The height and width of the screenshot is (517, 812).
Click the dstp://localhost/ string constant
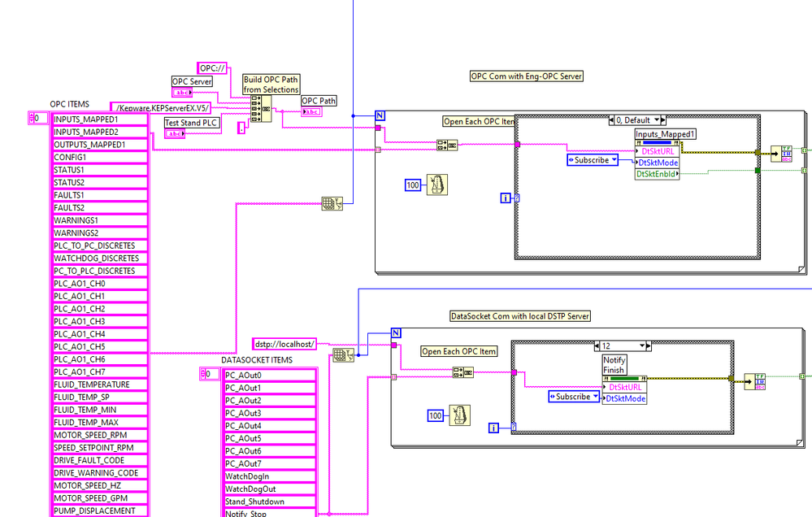click(x=284, y=344)
